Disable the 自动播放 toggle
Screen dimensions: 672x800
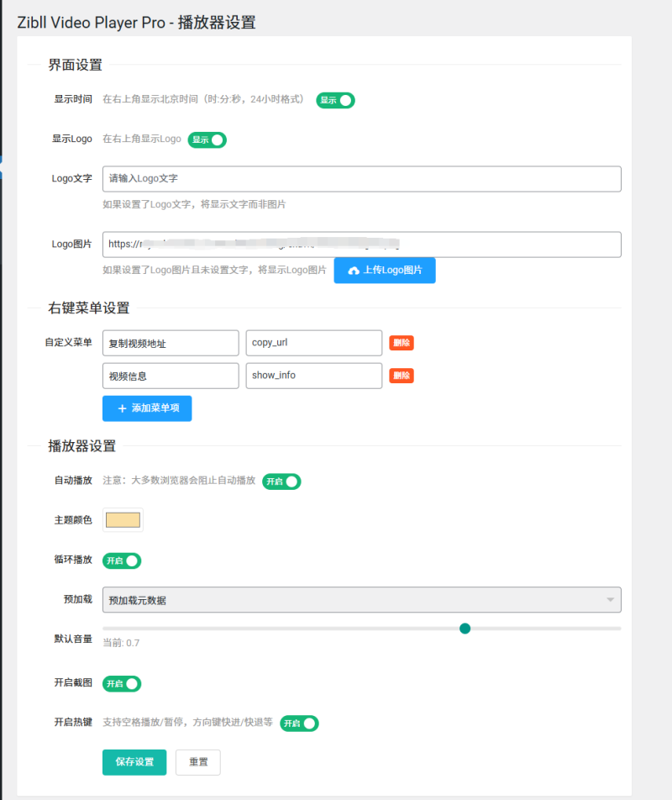[281, 482]
